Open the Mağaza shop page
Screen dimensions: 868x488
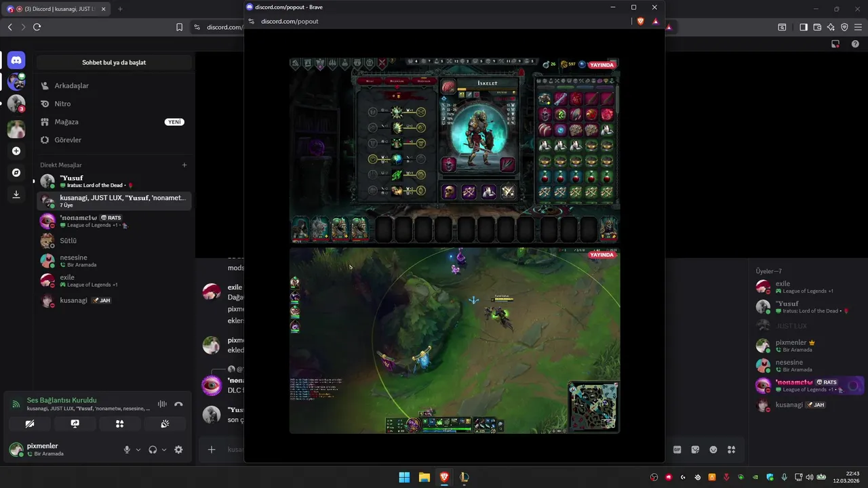tap(114, 122)
